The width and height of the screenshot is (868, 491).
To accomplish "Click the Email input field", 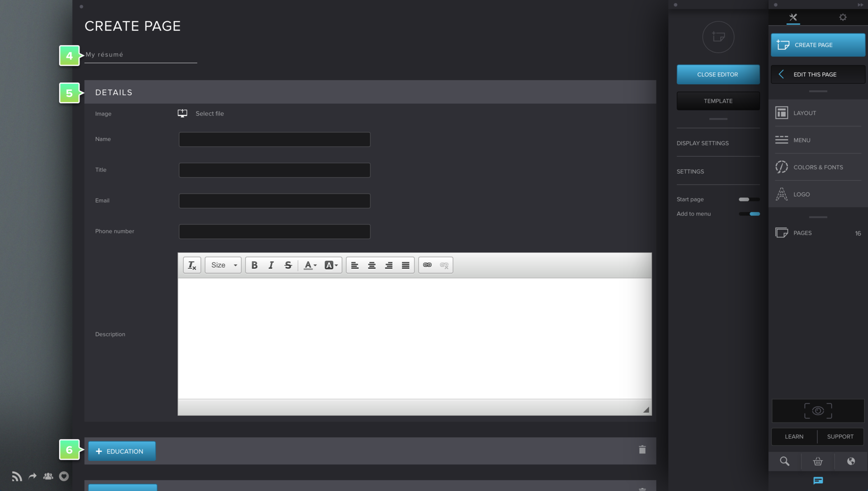I will click(x=274, y=201).
